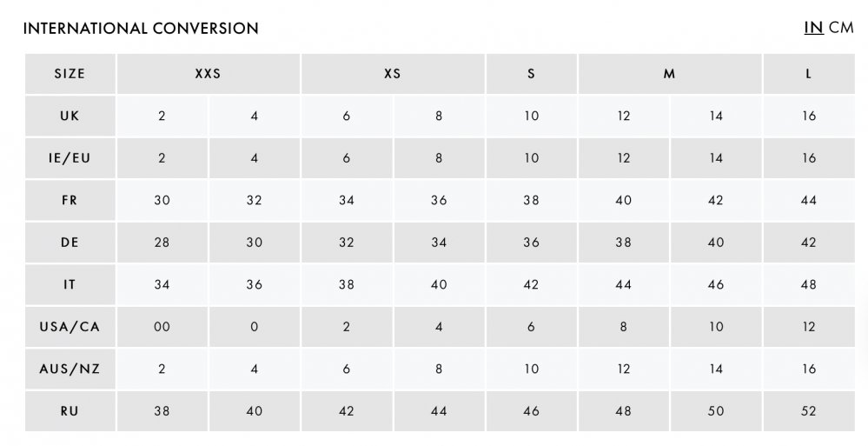Select the AUS/NZ row label
The height and width of the screenshot is (446, 868).
[70, 369]
